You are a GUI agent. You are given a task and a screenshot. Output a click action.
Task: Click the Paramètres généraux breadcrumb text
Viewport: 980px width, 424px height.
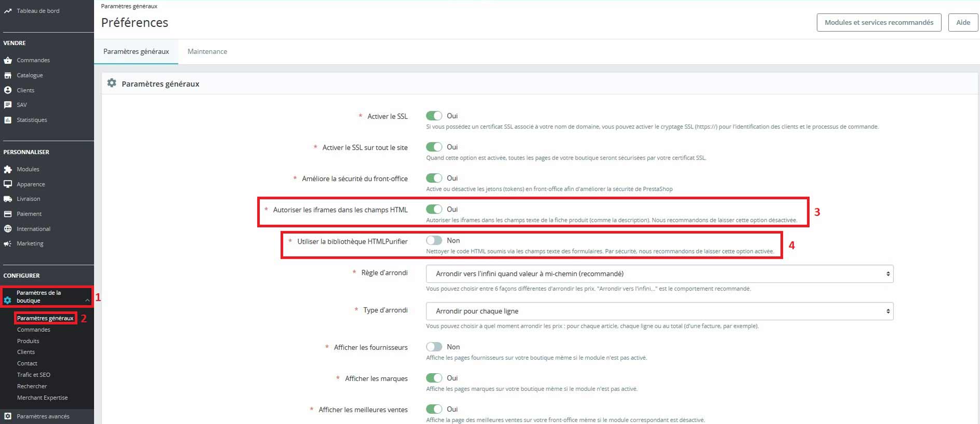pyautogui.click(x=129, y=6)
